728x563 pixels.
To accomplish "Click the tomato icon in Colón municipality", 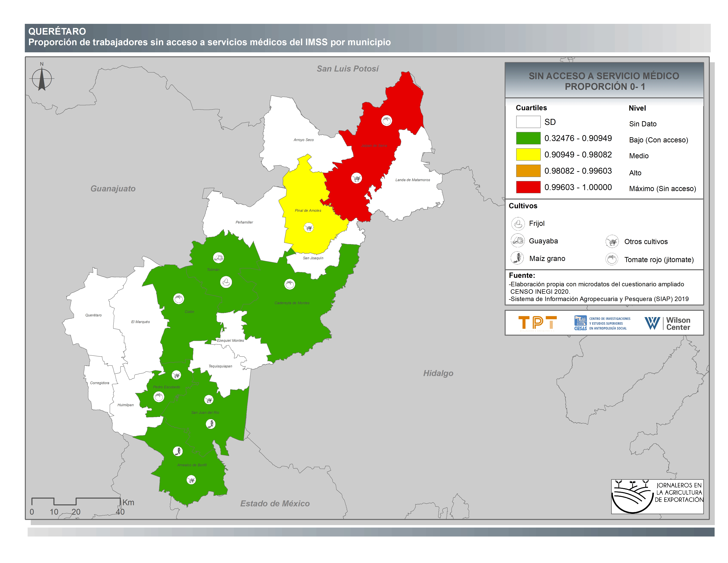I will (179, 299).
